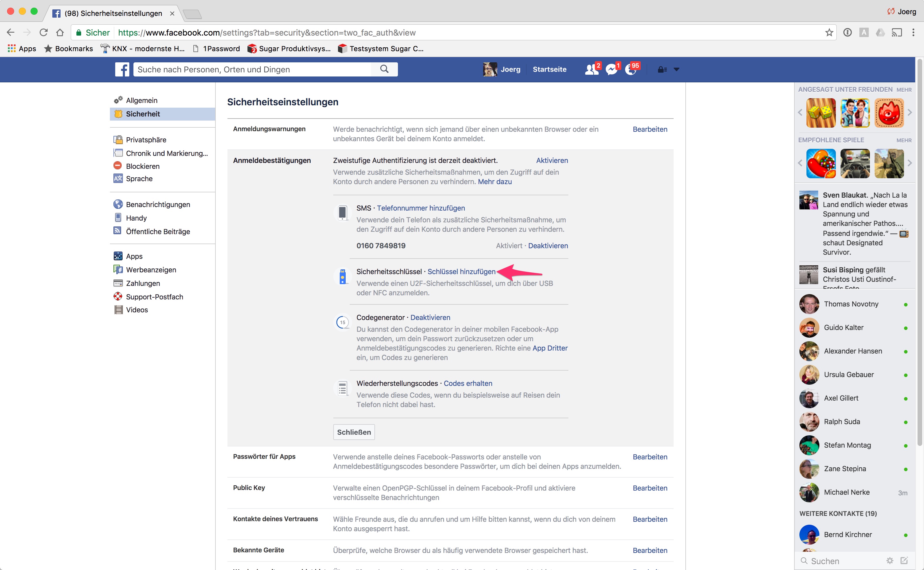This screenshot has height=570, width=924.
Task: Open chat settings gear icon
Action: point(890,561)
